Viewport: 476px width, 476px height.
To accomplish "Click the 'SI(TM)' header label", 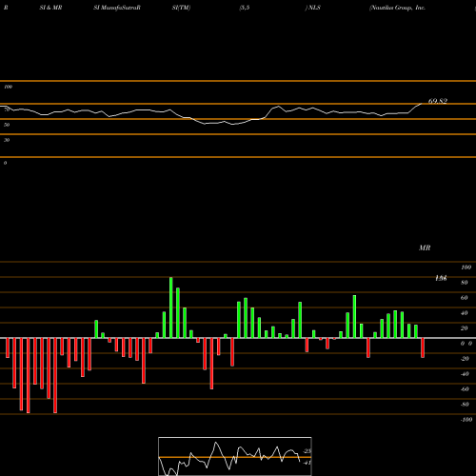I will pyautogui.click(x=181, y=8).
